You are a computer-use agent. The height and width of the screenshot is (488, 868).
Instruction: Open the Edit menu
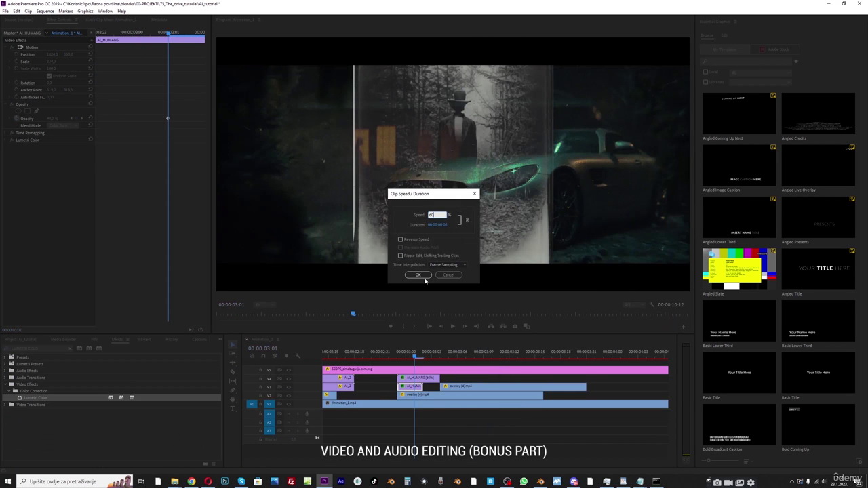[16, 11]
